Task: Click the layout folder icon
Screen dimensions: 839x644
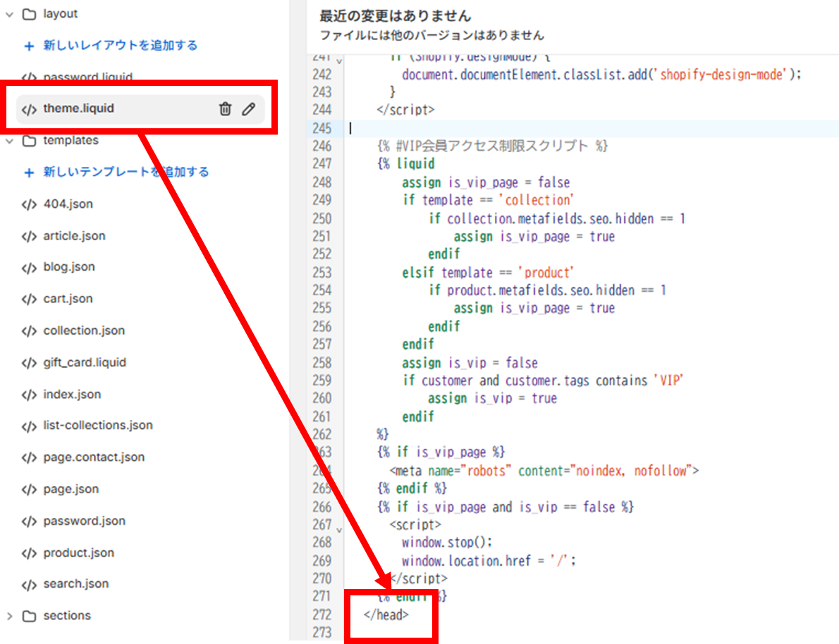Action: click(x=29, y=14)
